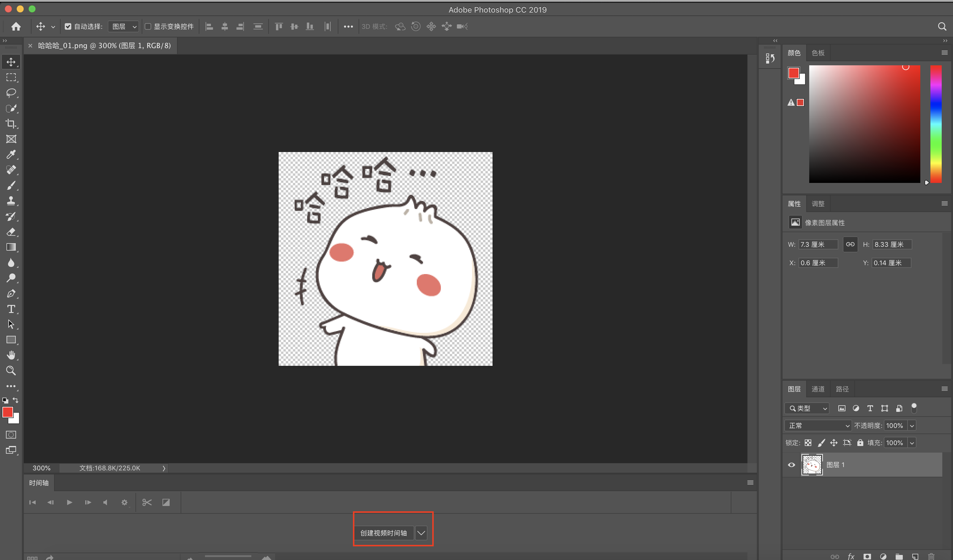Activate the Horizontal Type tool

[11, 309]
